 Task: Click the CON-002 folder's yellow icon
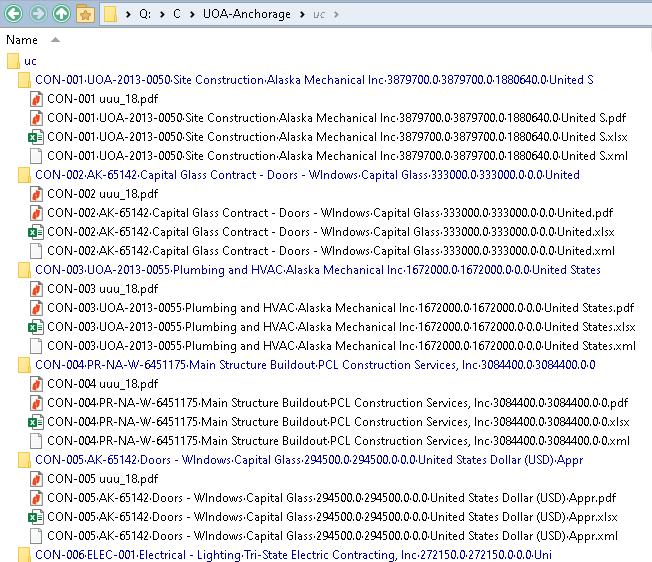(x=24, y=175)
